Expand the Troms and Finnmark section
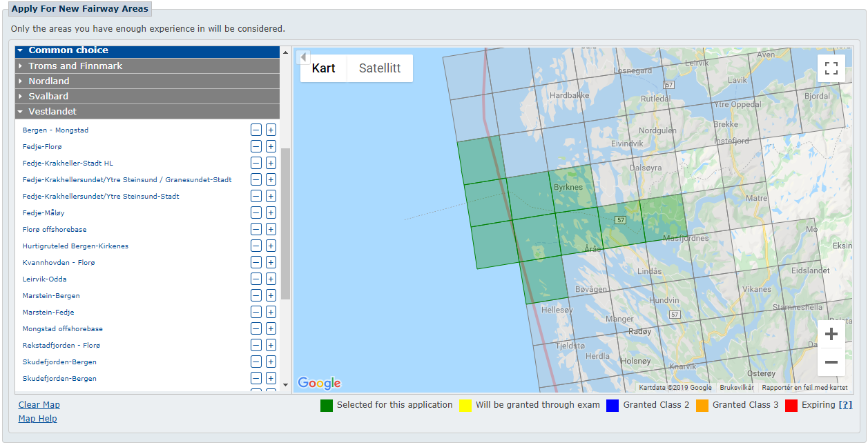Viewport: 868px width, 445px height. 75,66
